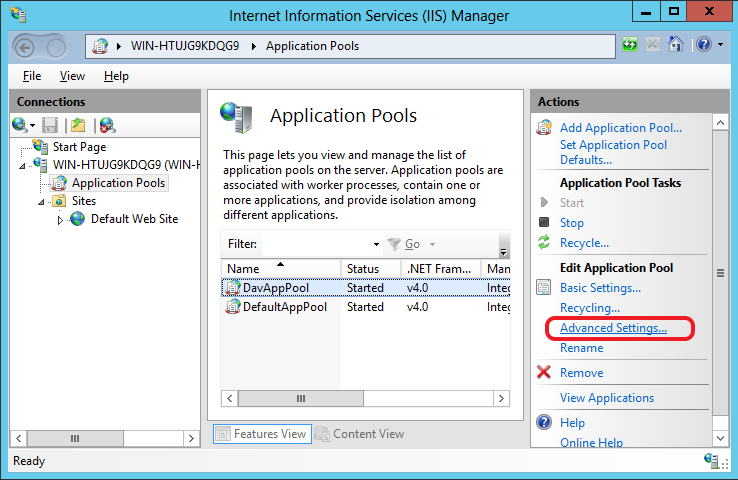This screenshot has width=738, height=480.
Task: Open the help question-mark toolbar icon
Action: (x=704, y=45)
